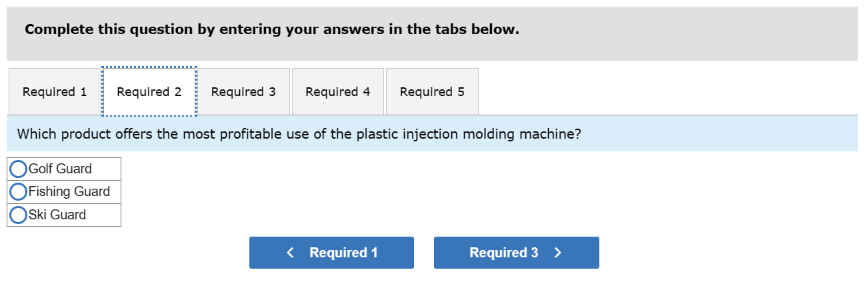
Task: Click the "Ski Guard" label text
Action: point(57,215)
